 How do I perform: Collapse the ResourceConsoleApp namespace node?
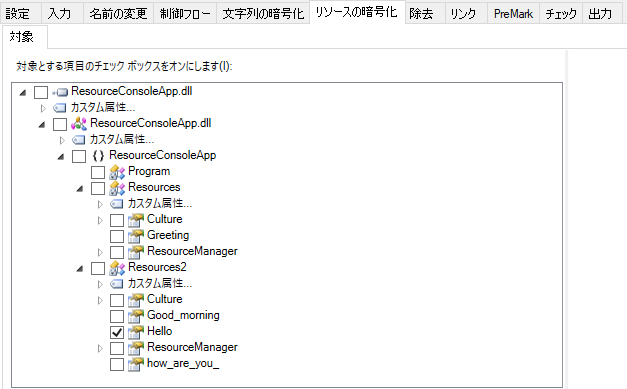(61, 157)
